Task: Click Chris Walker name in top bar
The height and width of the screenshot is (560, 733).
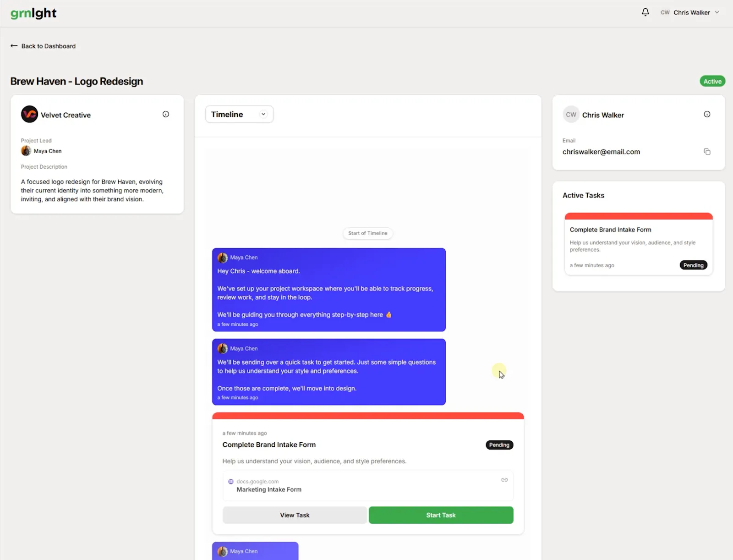Action: [x=692, y=12]
